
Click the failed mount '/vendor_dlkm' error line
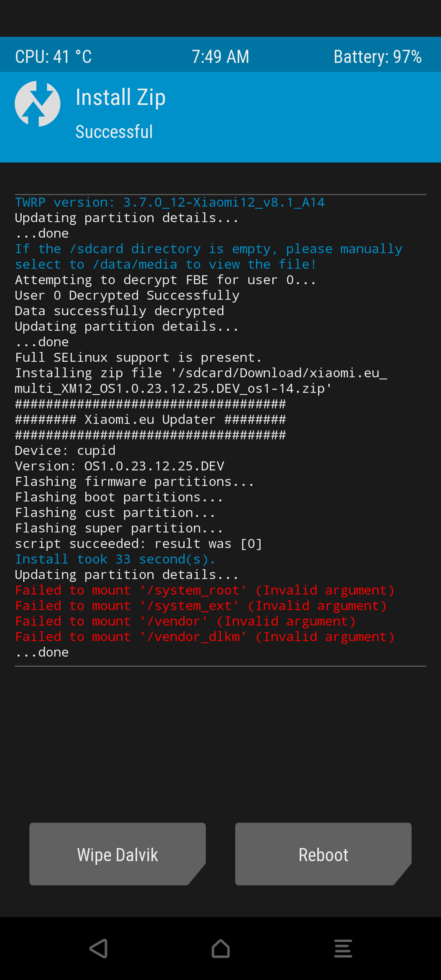click(205, 637)
